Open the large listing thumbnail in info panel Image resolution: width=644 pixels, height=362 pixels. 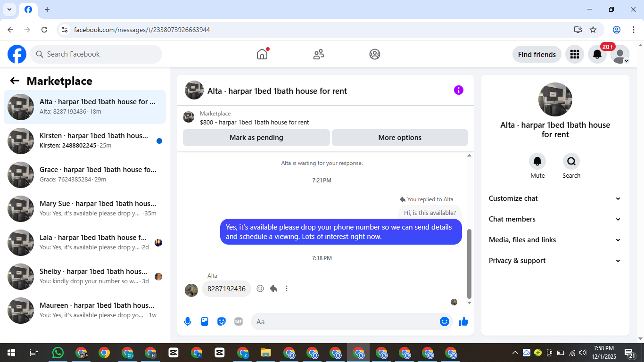click(x=555, y=99)
